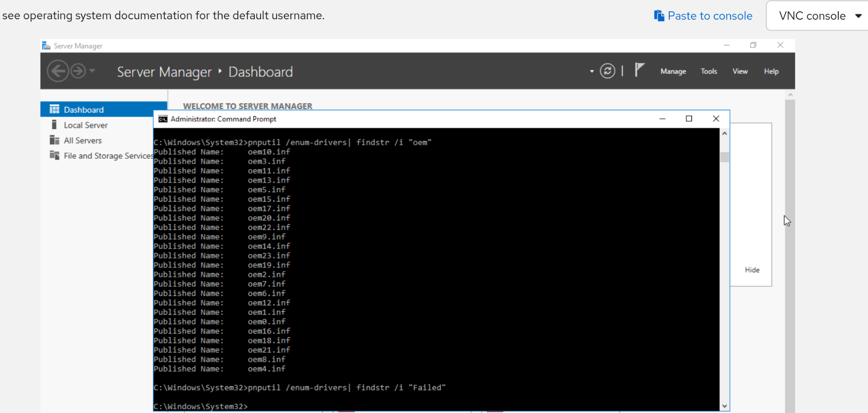
Task: Click the All Servers sidebar icon
Action: coord(54,140)
